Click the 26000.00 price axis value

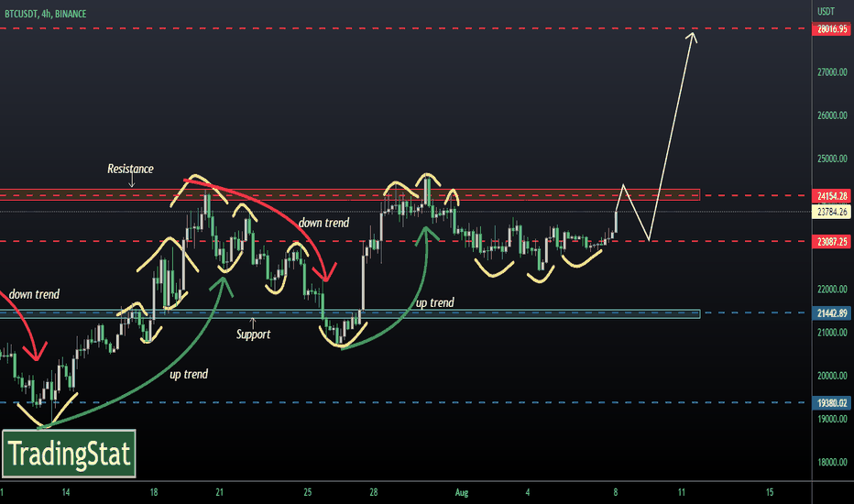tap(832, 115)
